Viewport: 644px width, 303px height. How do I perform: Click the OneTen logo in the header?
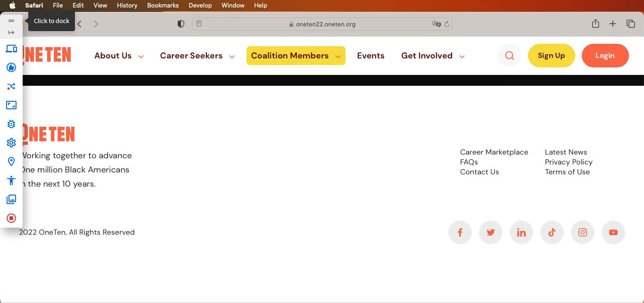tap(47, 55)
